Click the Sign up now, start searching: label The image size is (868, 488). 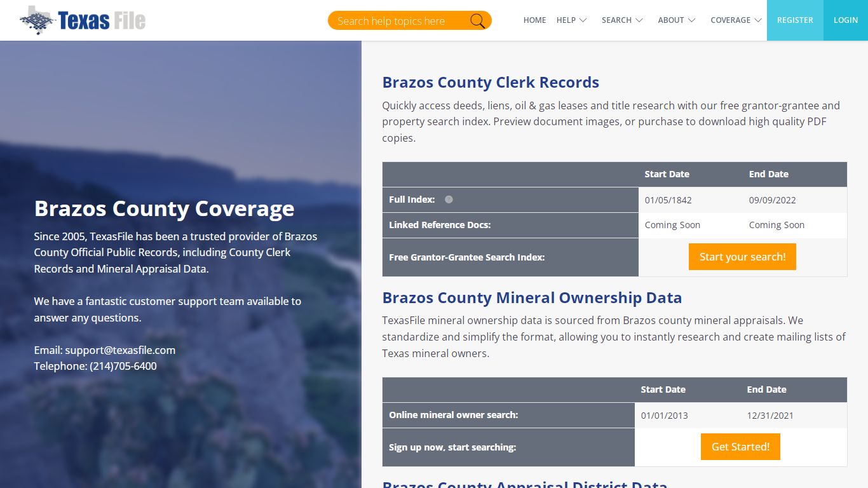pos(452,447)
